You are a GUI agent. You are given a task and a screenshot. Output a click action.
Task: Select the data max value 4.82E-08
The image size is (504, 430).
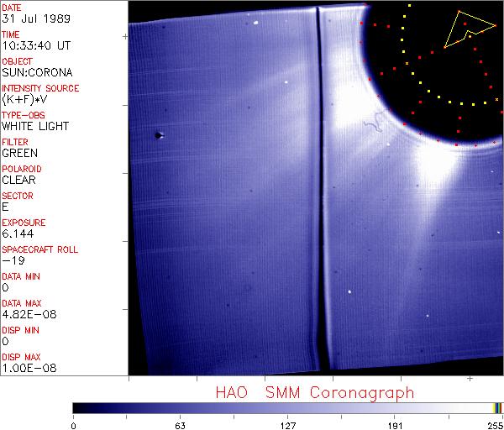(29, 314)
